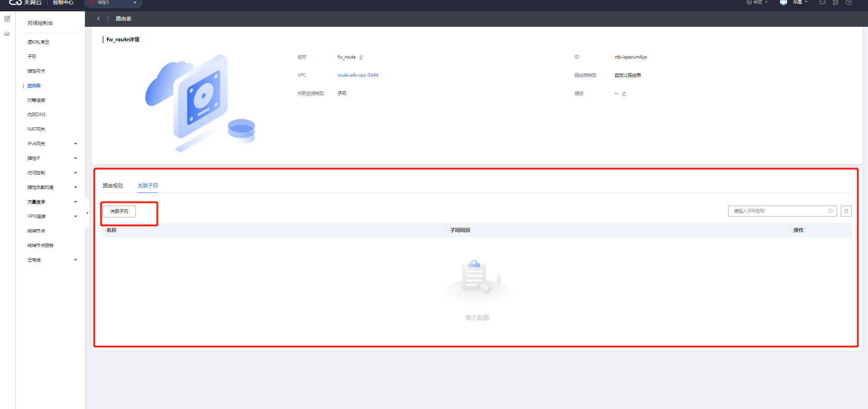The image size is (868, 409).
Task: Switch to the 路由规则 tab
Action: pos(113,186)
